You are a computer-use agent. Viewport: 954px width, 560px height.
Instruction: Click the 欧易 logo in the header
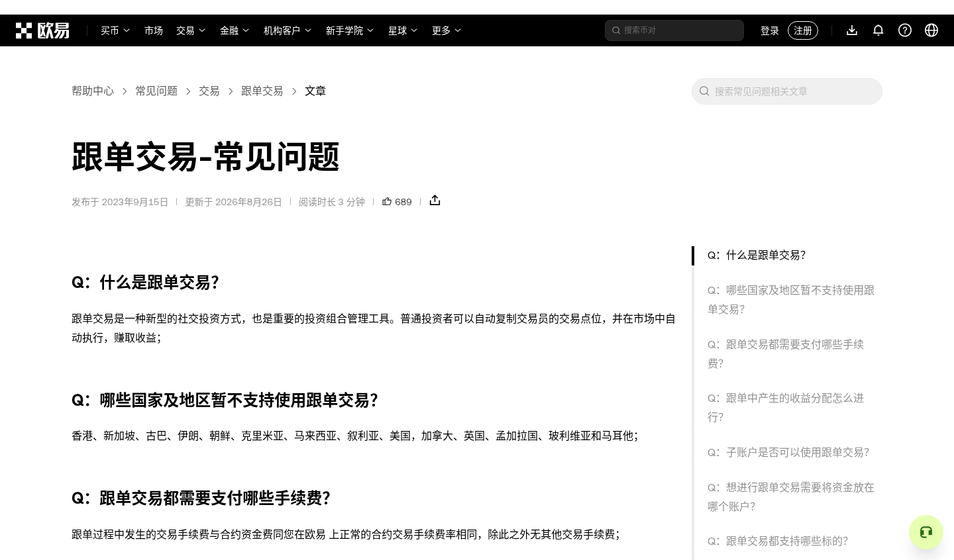pyautogui.click(x=42, y=30)
